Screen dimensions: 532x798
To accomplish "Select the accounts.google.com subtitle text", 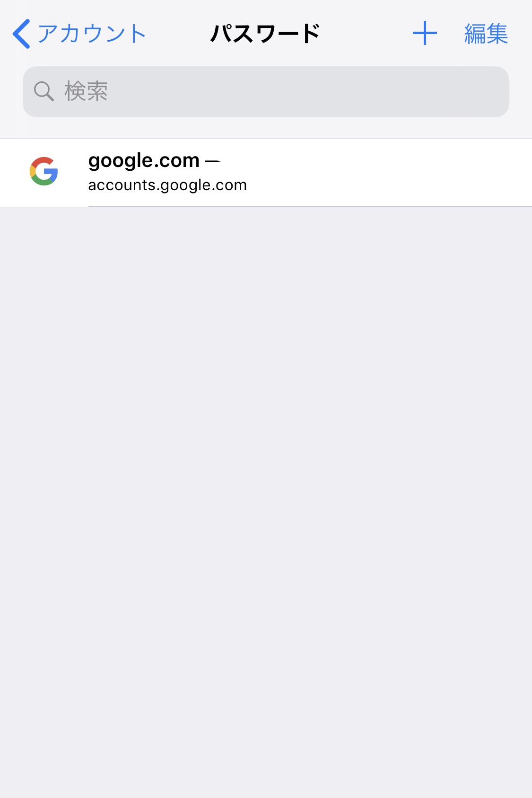I will 167,185.
